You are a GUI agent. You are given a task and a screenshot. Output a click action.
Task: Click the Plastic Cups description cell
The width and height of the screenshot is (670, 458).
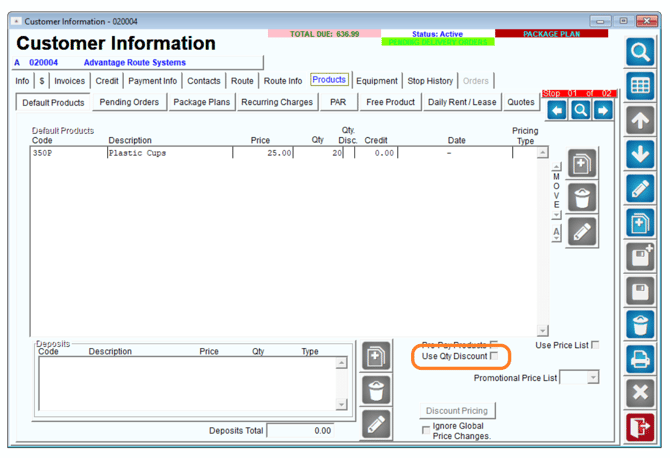[170, 153]
